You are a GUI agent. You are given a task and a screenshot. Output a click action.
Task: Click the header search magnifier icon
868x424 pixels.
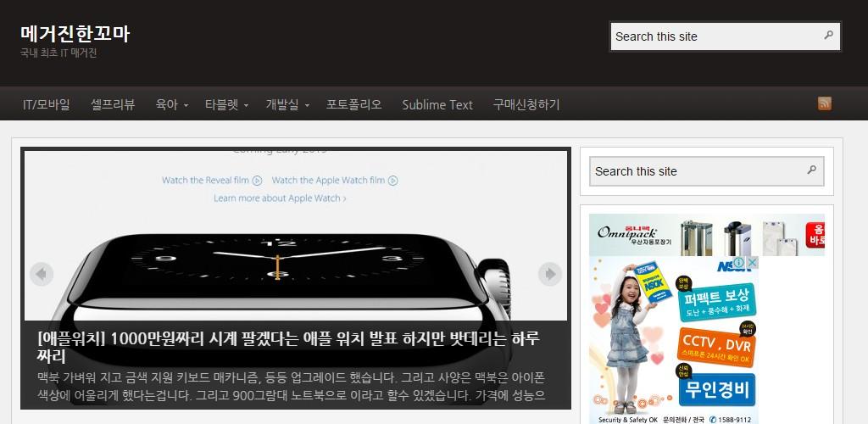point(828,36)
